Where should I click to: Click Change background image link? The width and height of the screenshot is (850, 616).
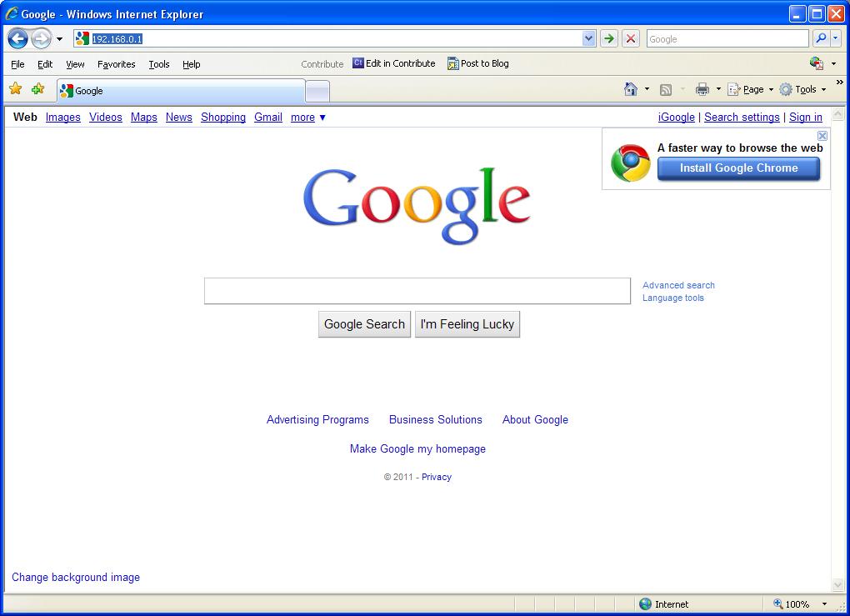point(76,577)
